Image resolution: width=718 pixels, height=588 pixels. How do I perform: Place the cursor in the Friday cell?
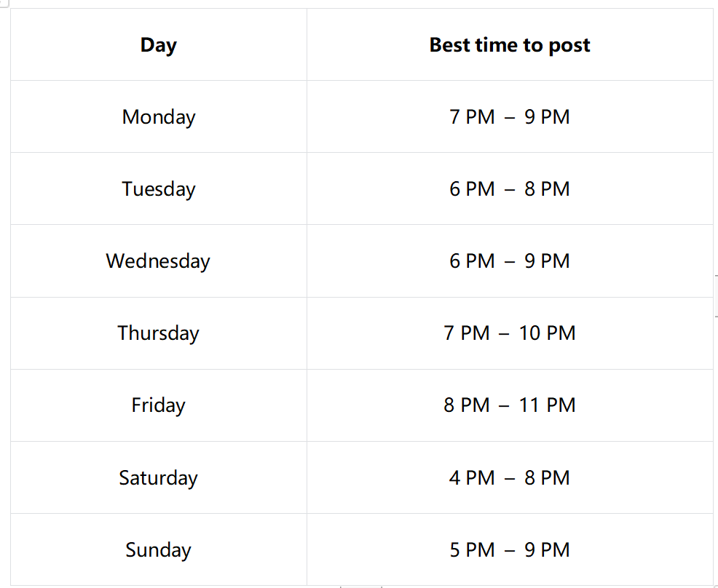point(159,405)
